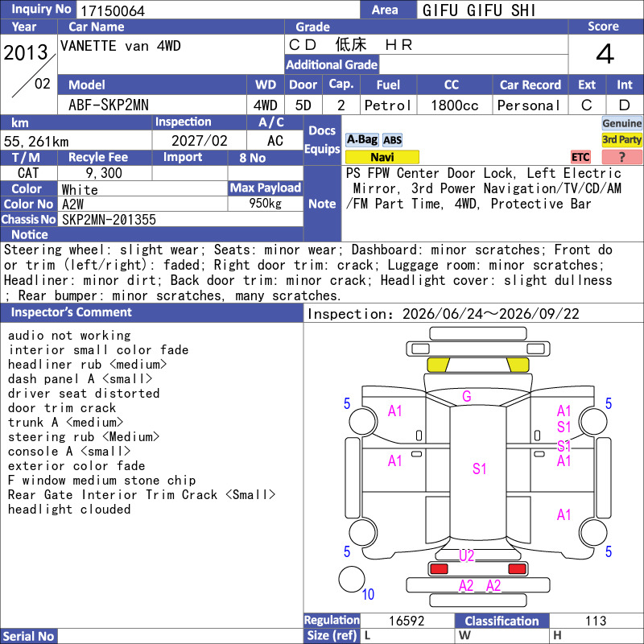Select car name VANETTE van 4WD
Image resolution: width=644 pixels, height=644 pixels.
point(120,46)
